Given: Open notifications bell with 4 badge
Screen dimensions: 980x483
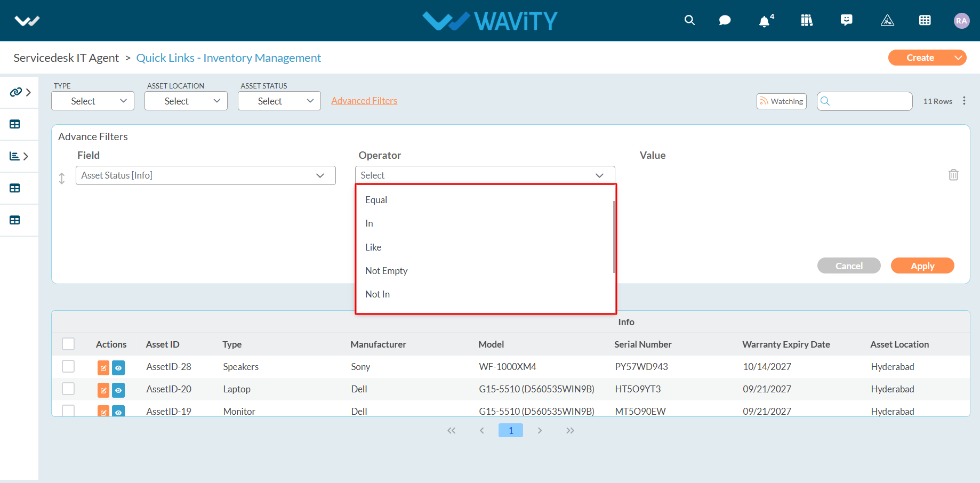Looking at the screenshot, I should pyautogui.click(x=765, y=21).
